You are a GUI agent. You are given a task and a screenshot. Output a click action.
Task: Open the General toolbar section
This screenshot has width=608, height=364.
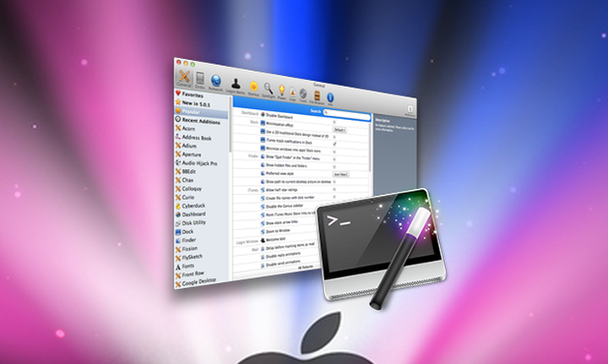click(x=184, y=78)
